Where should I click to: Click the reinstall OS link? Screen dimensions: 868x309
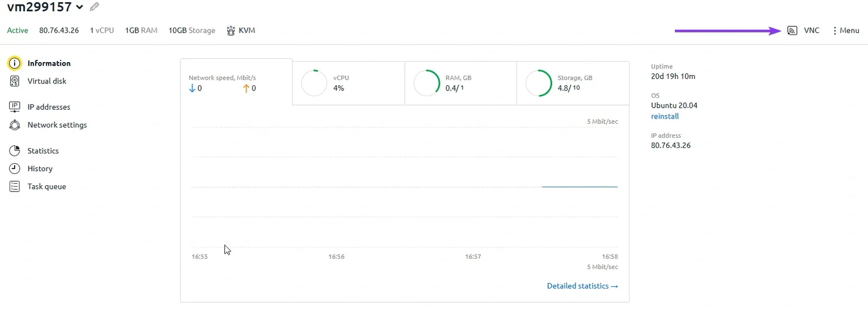tap(665, 116)
